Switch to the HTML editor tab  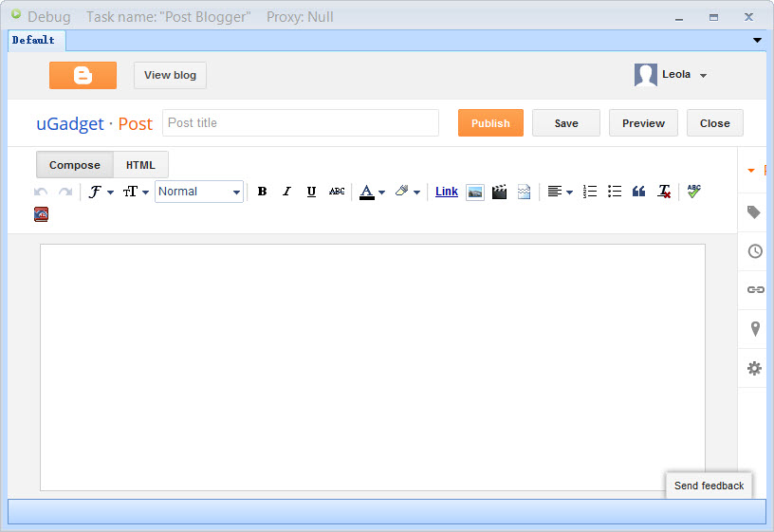(140, 165)
